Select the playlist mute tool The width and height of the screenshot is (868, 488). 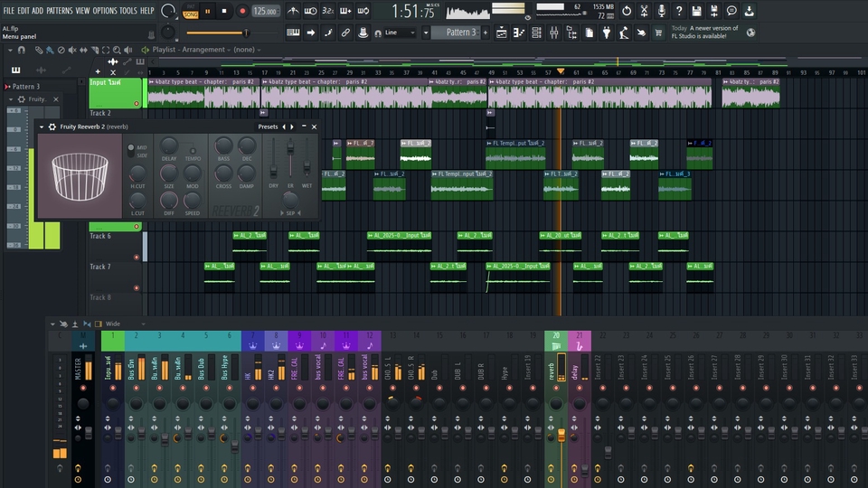(72, 50)
